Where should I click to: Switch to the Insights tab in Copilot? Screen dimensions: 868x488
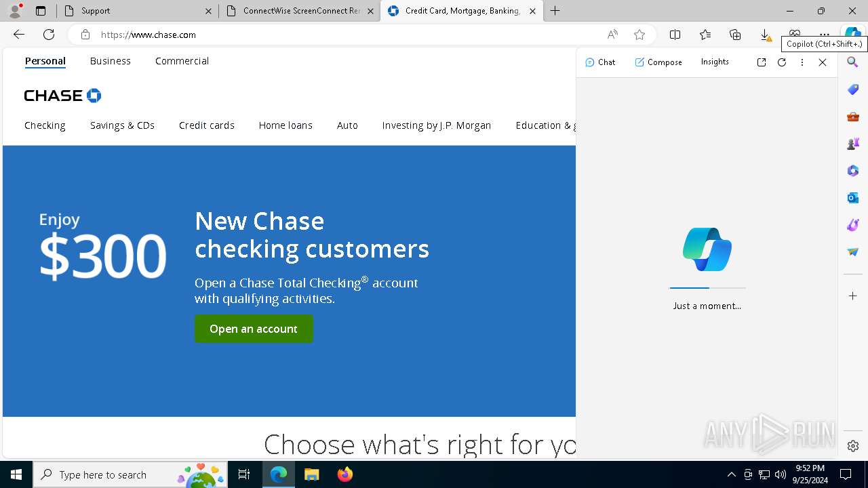(715, 62)
